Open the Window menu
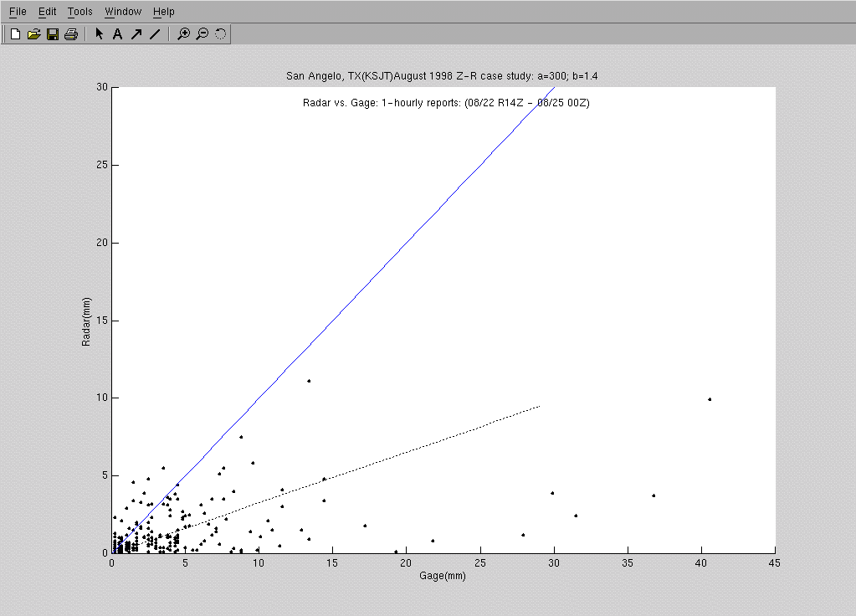 (123, 12)
